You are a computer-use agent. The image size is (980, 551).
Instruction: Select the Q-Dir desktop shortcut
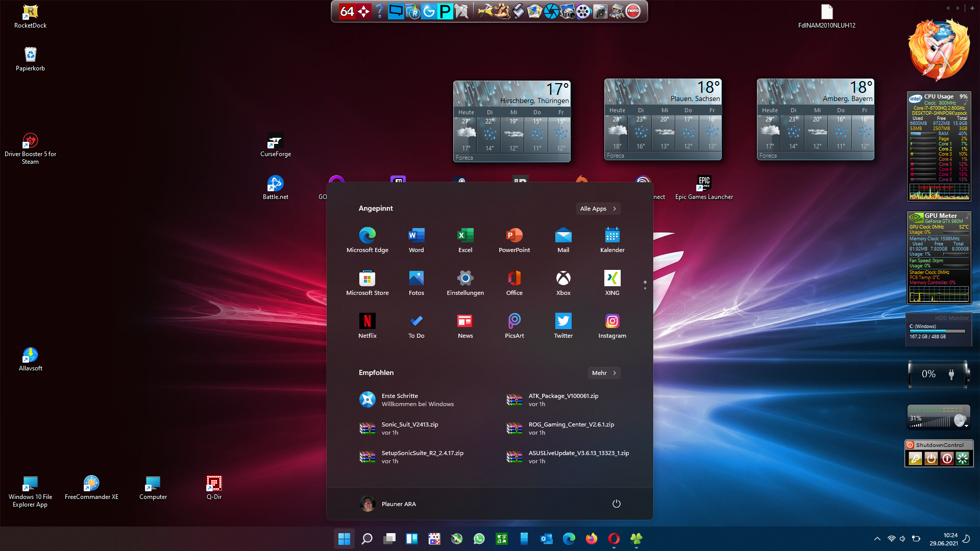click(214, 488)
